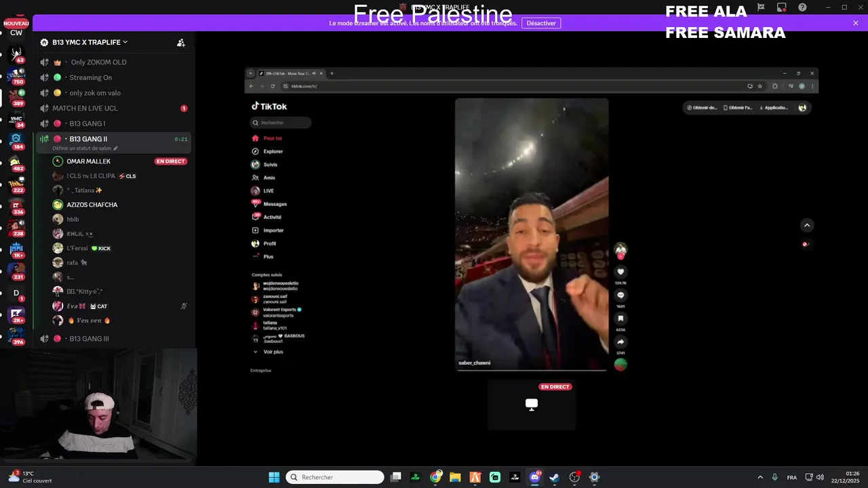The width and height of the screenshot is (868, 488).
Task: Select user OMAR MALLEK in voice list
Action: pos(88,161)
